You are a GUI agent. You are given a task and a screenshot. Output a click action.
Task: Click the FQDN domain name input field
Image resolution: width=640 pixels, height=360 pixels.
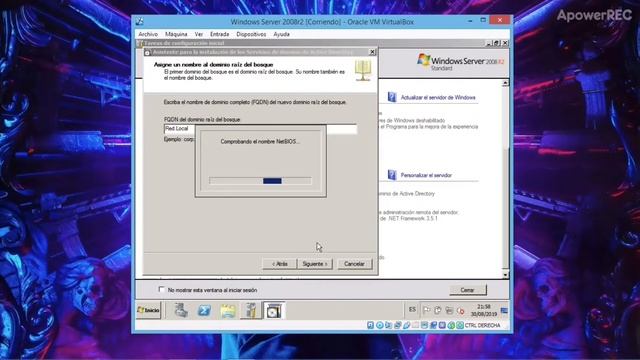260,129
